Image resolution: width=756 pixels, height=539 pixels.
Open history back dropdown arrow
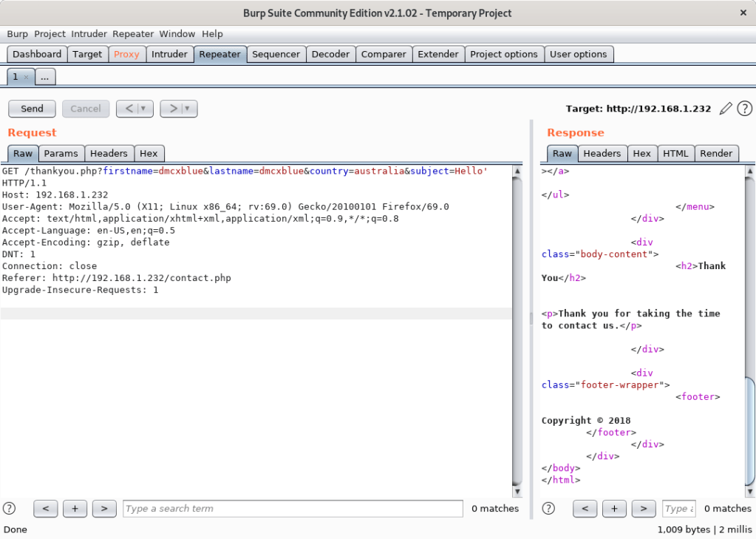(x=144, y=109)
